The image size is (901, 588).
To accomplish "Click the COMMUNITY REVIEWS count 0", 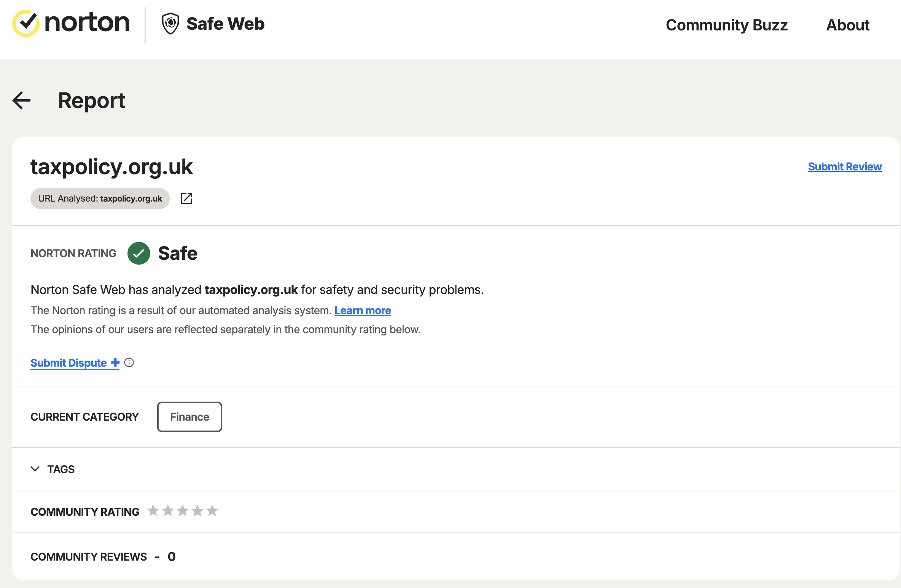I will pos(172,557).
